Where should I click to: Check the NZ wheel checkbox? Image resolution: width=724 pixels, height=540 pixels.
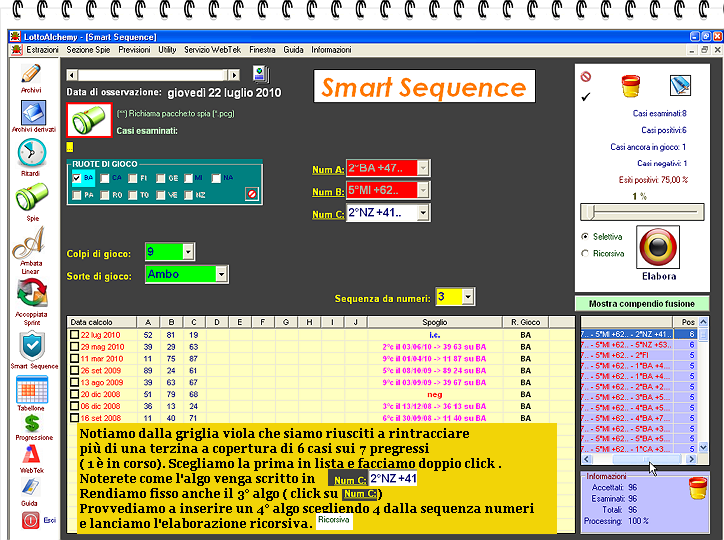[x=188, y=195]
